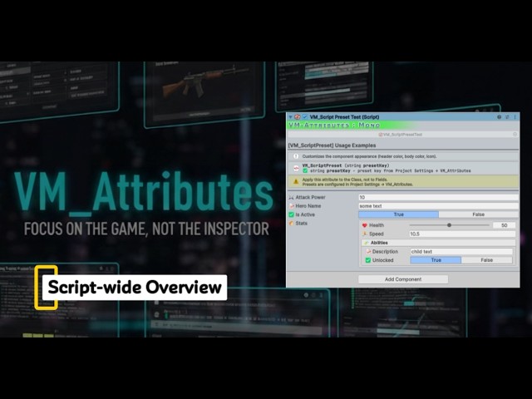Click the [VM_ScriptPreset] Usage Examples heading
The image size is (532, 399).
click(x=332, y=145)
